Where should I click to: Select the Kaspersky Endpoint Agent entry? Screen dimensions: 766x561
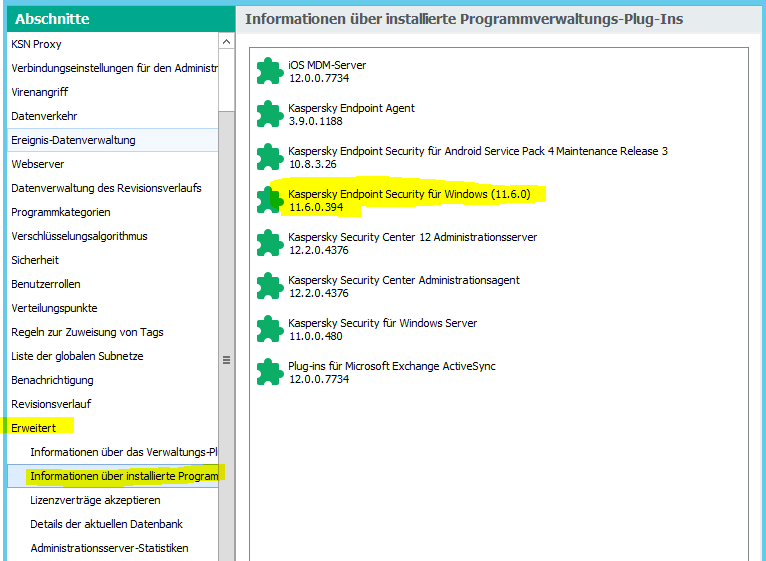point(351,108)
